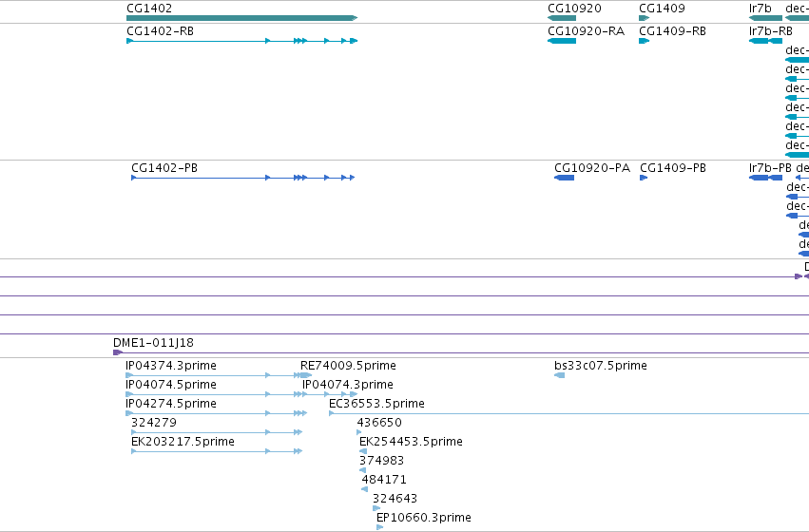Click the CG1402 gene label

point(149,9)
